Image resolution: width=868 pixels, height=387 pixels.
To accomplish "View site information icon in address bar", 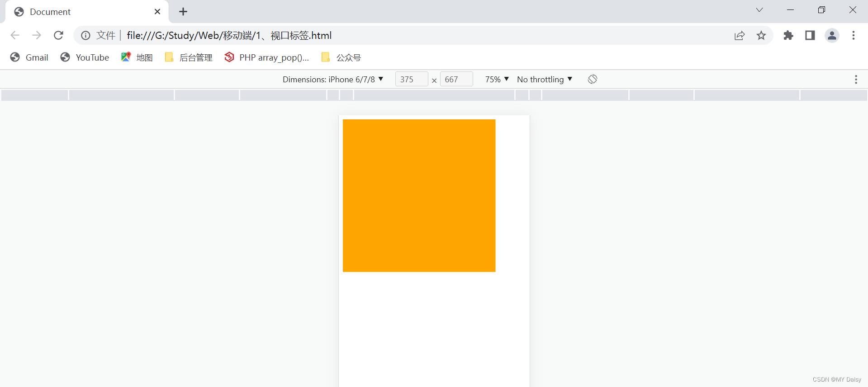I will tap(85, 35).
